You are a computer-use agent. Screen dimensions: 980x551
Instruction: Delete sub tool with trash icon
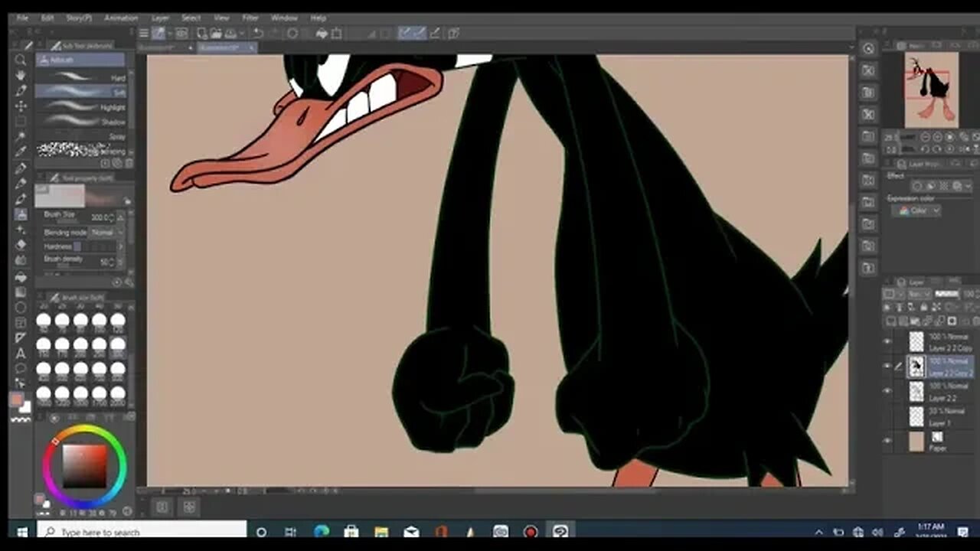(x=129, y=163)
